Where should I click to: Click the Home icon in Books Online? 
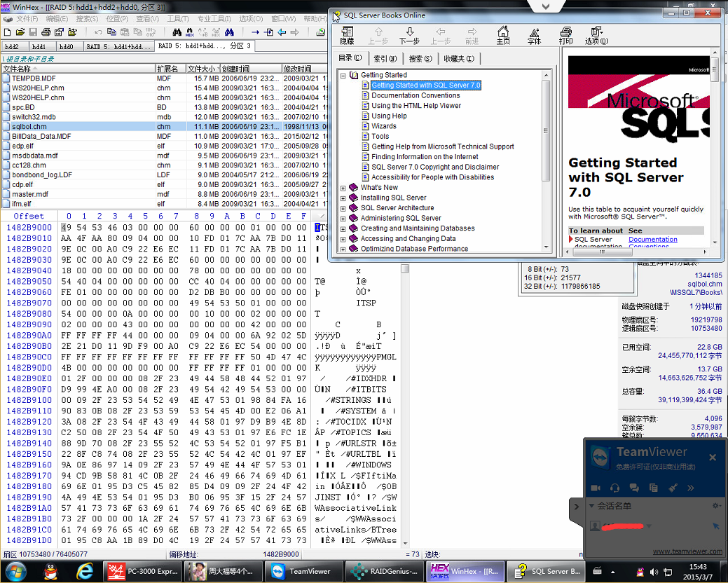pyautogui.click(x=503, y=36)
